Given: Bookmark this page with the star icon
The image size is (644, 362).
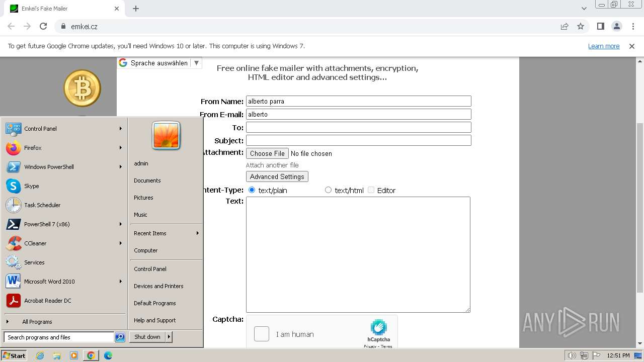Looking at the screenshot, I should coord(581,26).
